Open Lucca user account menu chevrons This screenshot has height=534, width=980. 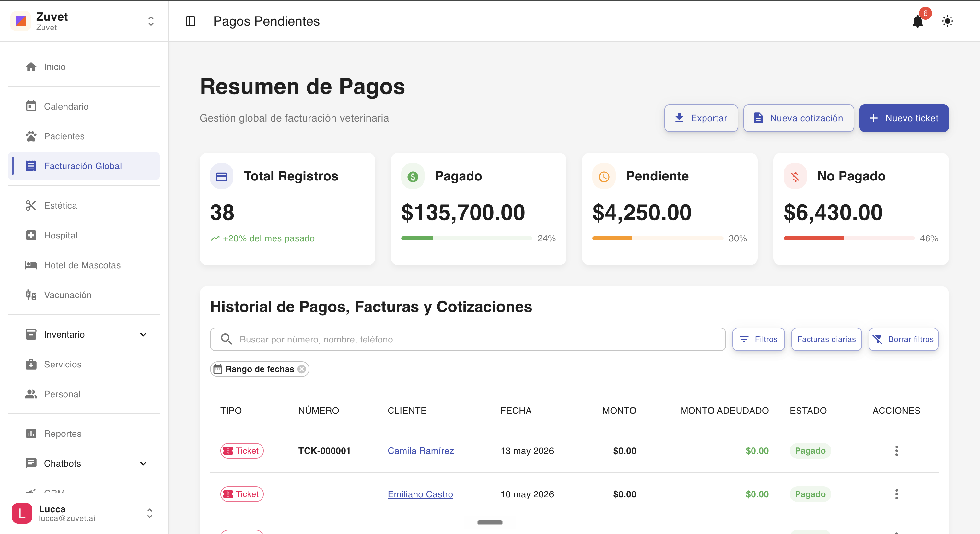pos(149,513)
